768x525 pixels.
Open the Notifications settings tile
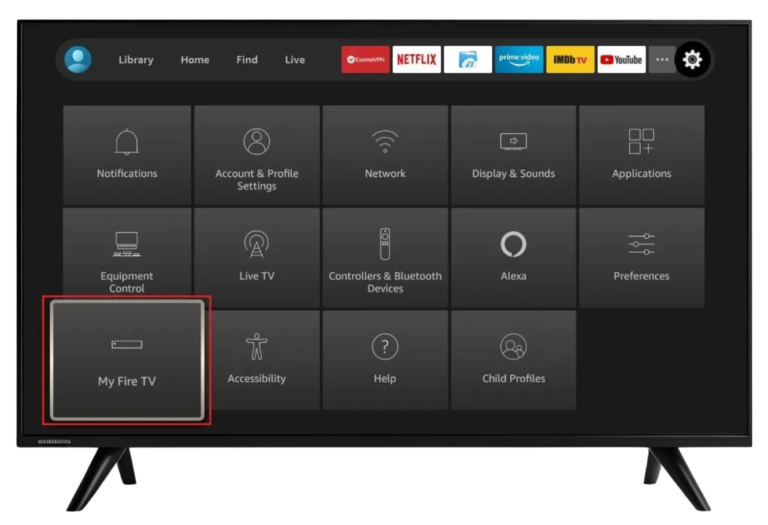tap(127, 155)
